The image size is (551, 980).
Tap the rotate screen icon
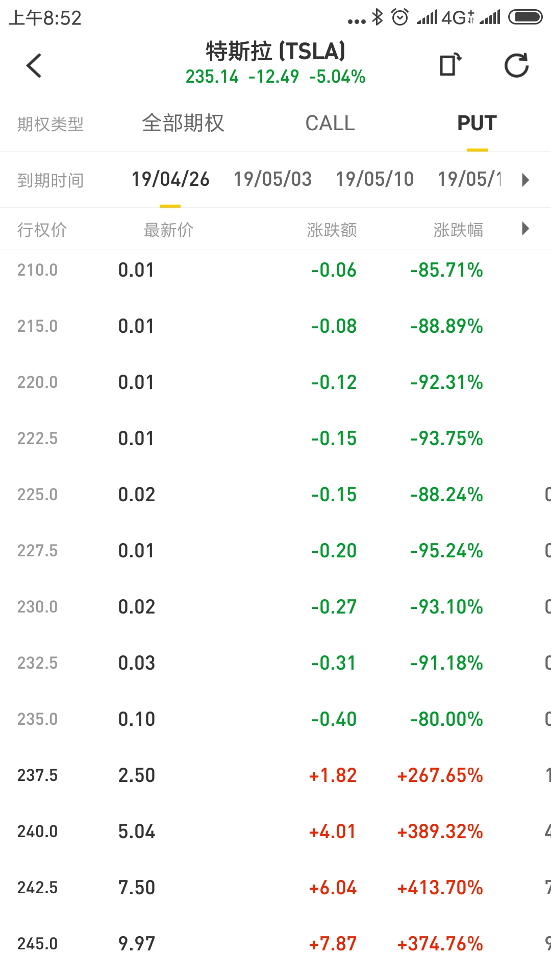[450, 65]
